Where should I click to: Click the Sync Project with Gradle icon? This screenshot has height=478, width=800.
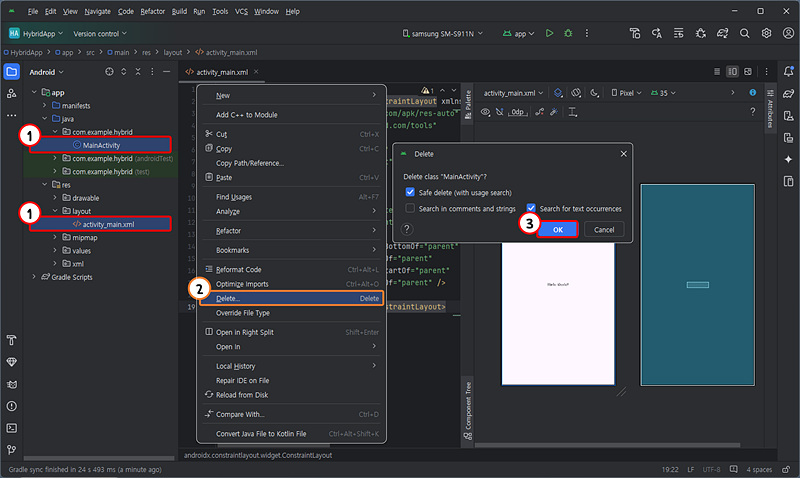pos(722,33)
